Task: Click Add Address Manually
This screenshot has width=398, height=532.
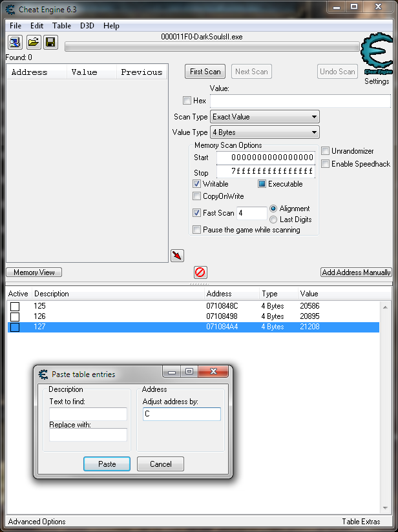Action: (x=356, y=272)
